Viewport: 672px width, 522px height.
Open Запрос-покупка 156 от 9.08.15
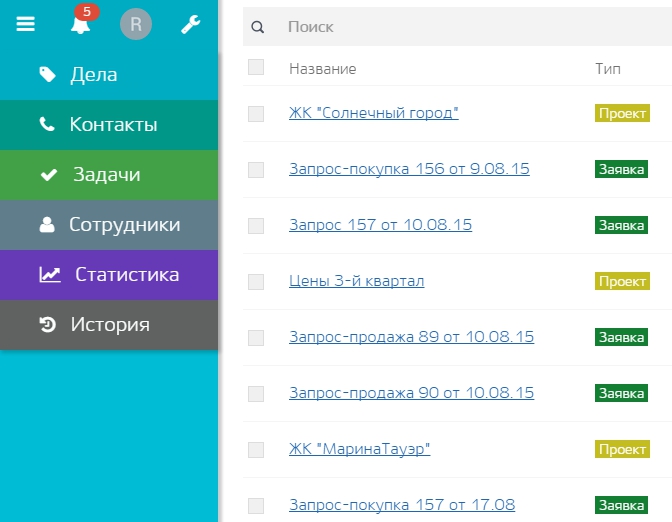409,169
